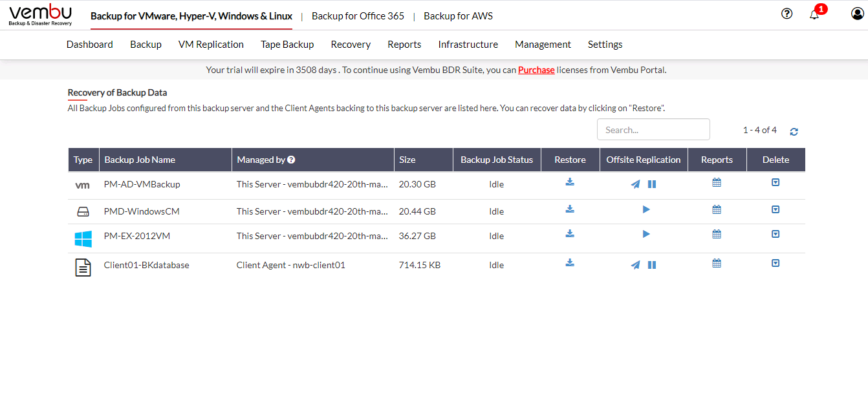Open the help question mark icon
The image size is (868, 400).
787,14
